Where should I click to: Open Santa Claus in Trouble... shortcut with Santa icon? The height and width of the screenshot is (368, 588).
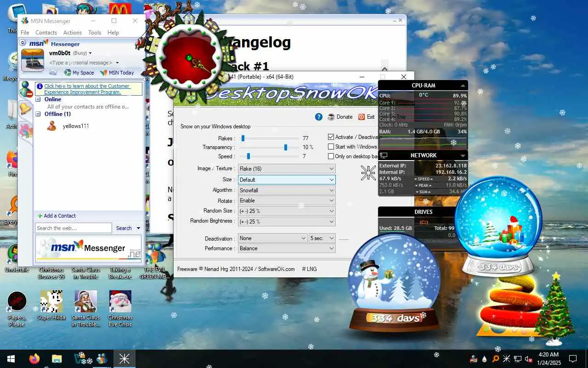click(86, 309)
